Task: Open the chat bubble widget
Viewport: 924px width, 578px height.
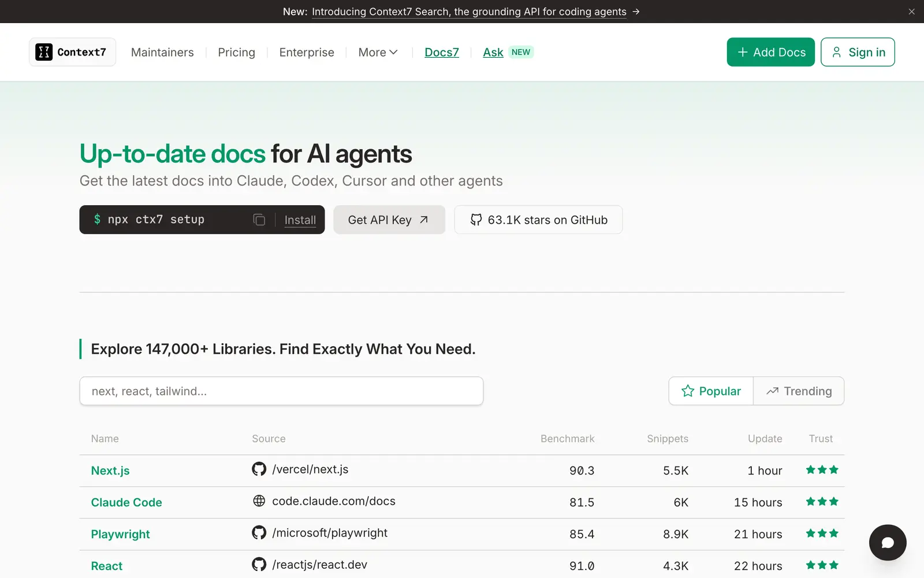Action: click(x=888, y=542)
